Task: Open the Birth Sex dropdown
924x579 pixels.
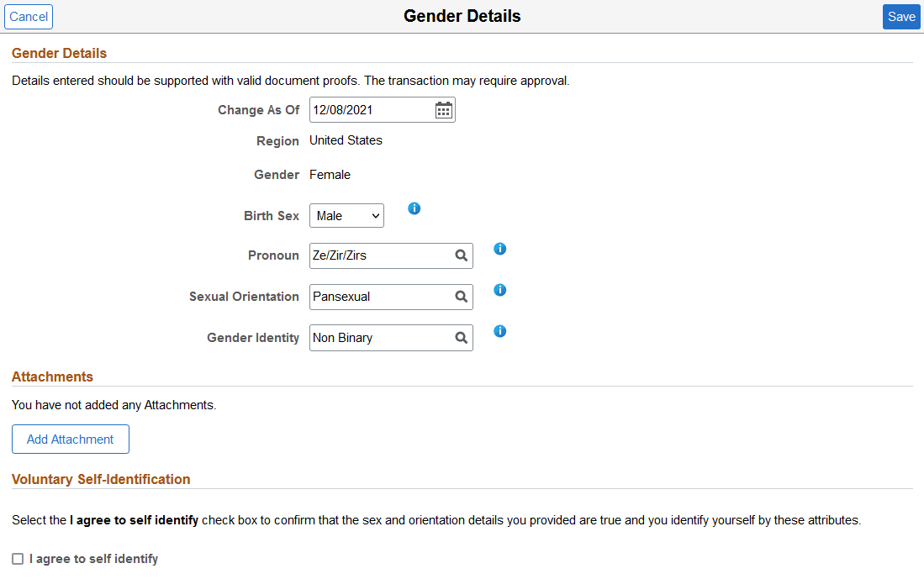Action: click(346, 215)
